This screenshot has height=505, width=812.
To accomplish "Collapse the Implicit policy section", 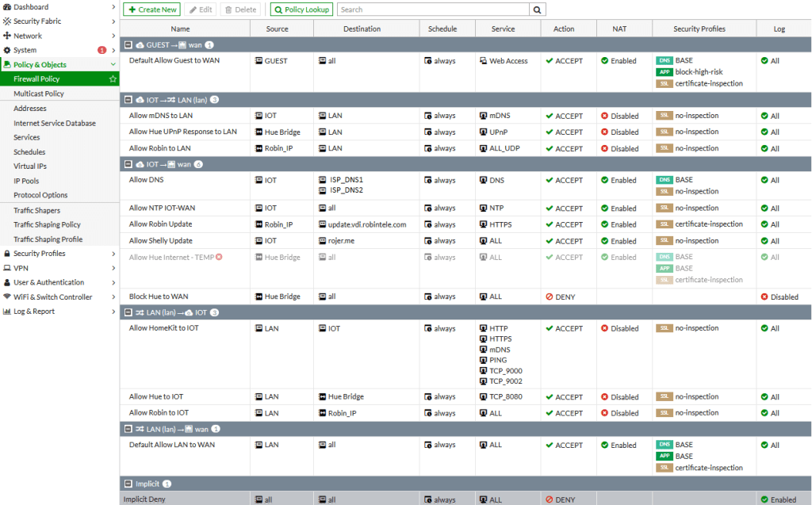I will (129, 484).
